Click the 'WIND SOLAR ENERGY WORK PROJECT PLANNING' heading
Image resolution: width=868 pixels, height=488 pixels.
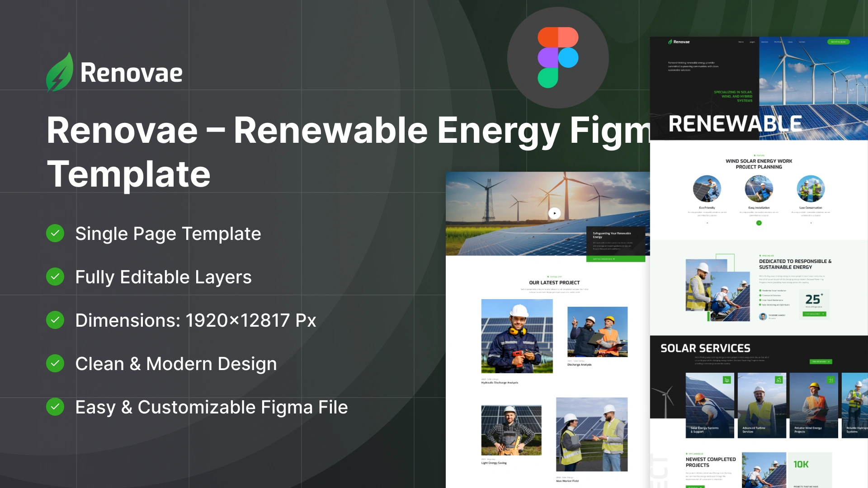(x=759, y=164)
